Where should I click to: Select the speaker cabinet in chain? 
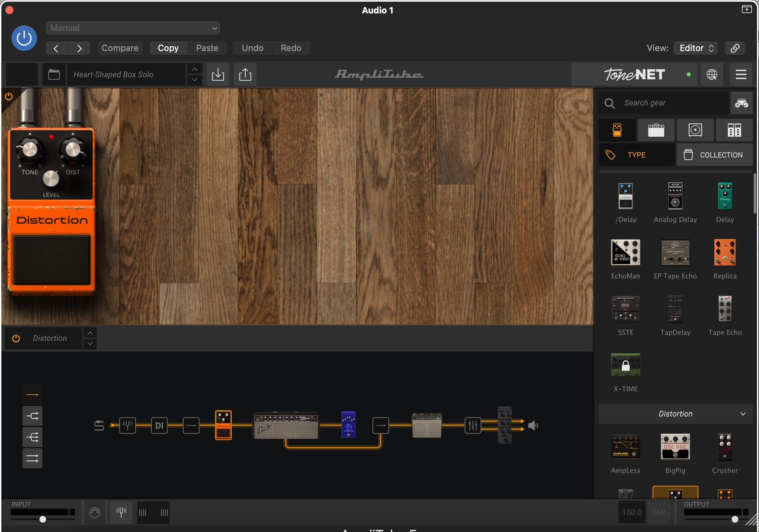427,425
